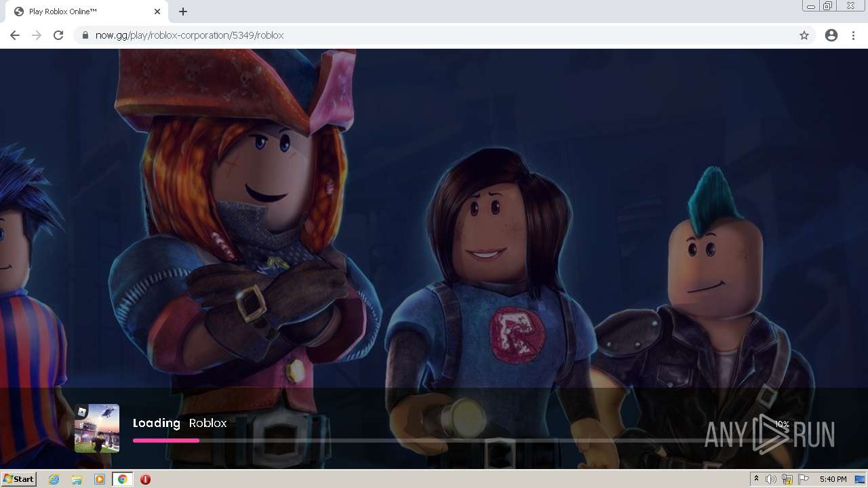868x488 pixels.
Task: Close the Play Roblox Online tab
Action: coord(157,12)
